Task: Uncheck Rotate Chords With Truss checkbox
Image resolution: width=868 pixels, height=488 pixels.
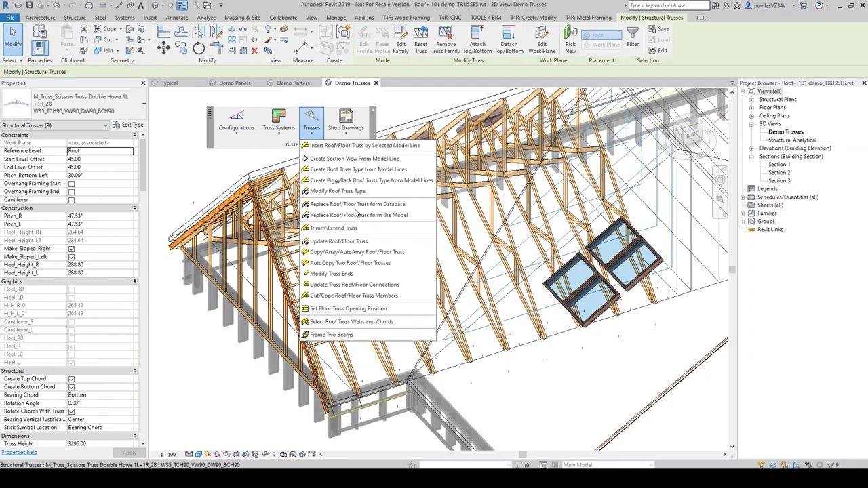Action: coord(71,411)
